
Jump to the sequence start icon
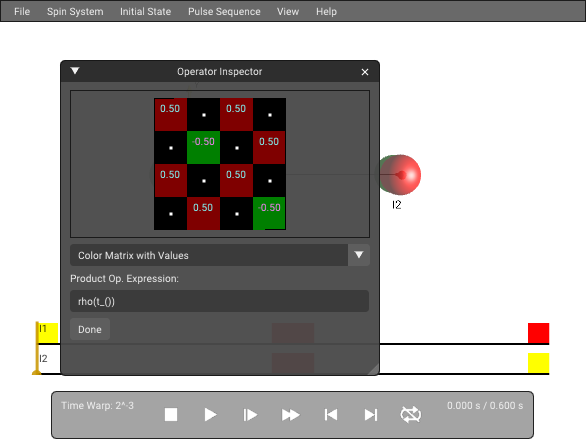point(331,415)
